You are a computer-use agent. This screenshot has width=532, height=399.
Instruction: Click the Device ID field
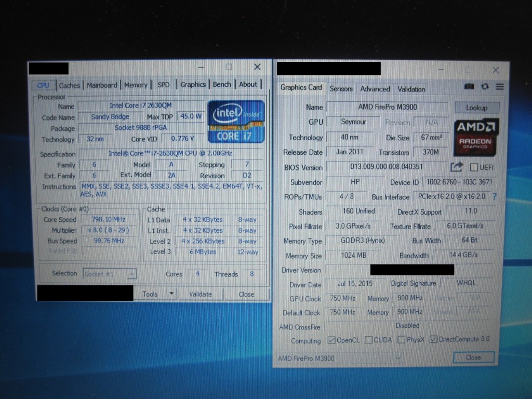(459, 182)
